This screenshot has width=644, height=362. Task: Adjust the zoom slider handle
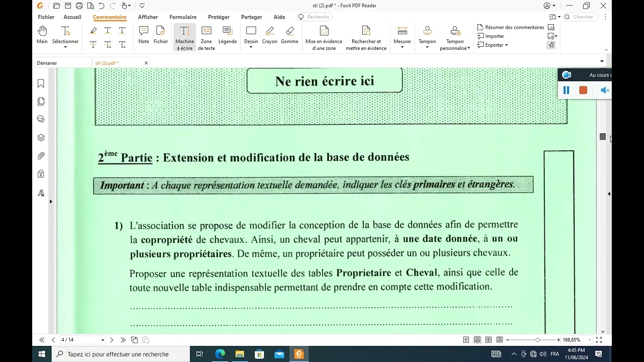pyautogui.click(x=537, y=340)
